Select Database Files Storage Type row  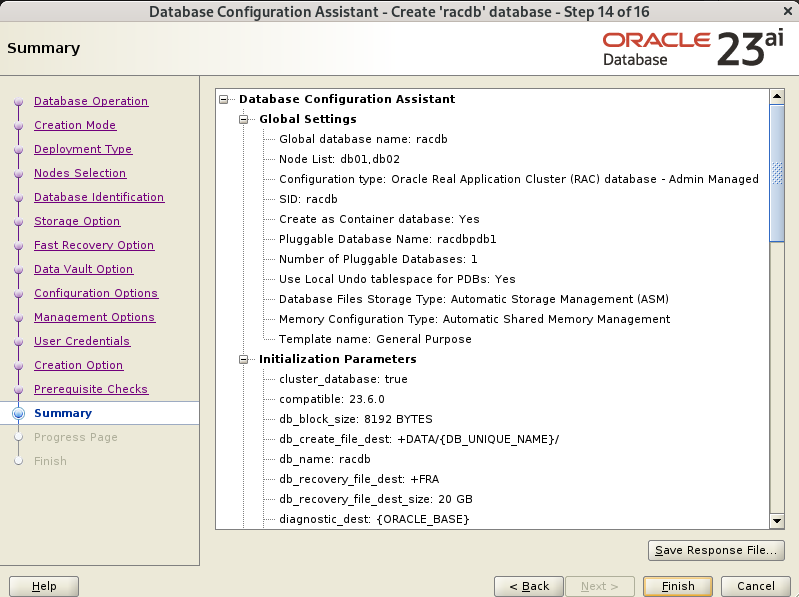[x=474, y=299]
